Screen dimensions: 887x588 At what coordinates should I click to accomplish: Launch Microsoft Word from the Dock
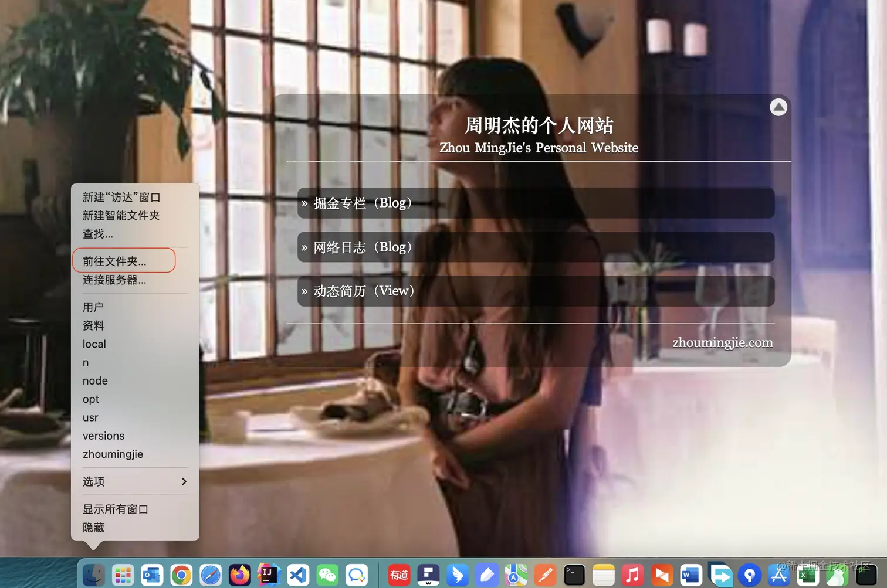[x=691, y=575]
